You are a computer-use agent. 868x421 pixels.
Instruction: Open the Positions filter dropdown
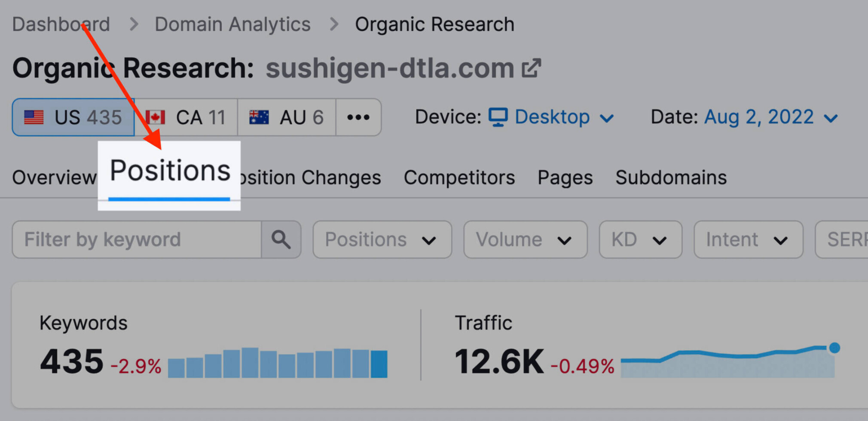click(382, 240)
